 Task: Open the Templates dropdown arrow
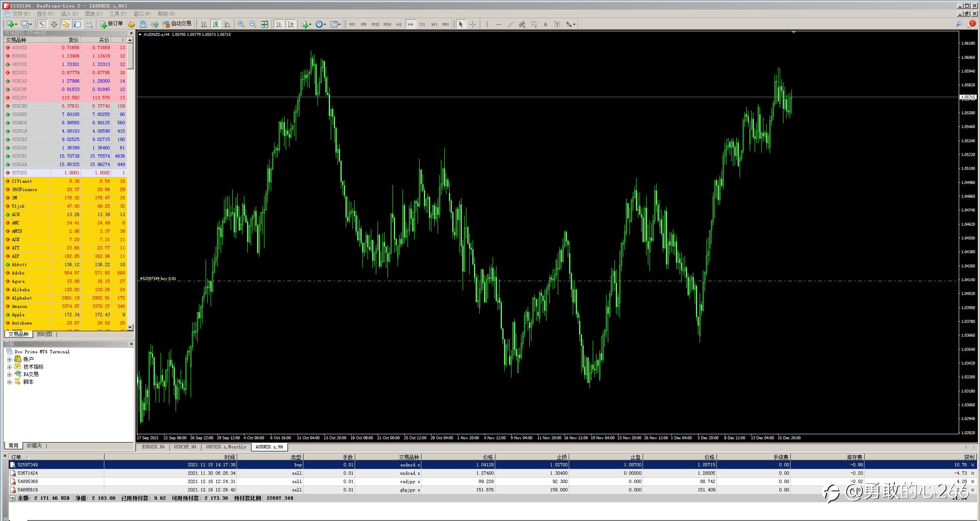(339, 24)
